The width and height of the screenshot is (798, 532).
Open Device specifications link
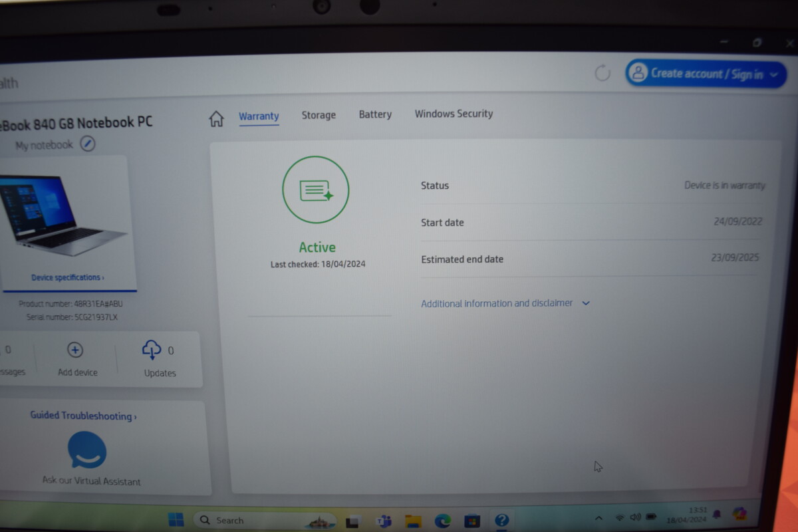pos(68,277)
